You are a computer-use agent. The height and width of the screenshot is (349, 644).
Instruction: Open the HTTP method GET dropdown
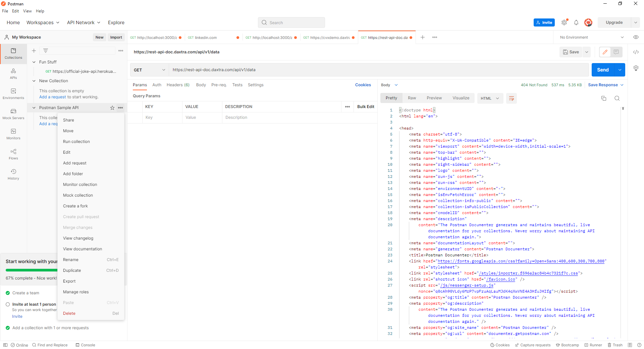150,70
